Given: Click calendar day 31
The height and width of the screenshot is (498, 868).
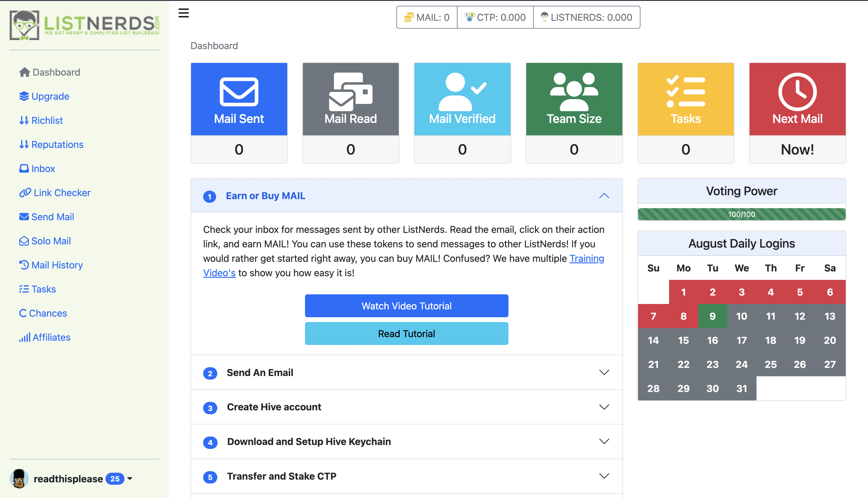Looking at the screenshot, I should tap(741, 388).
